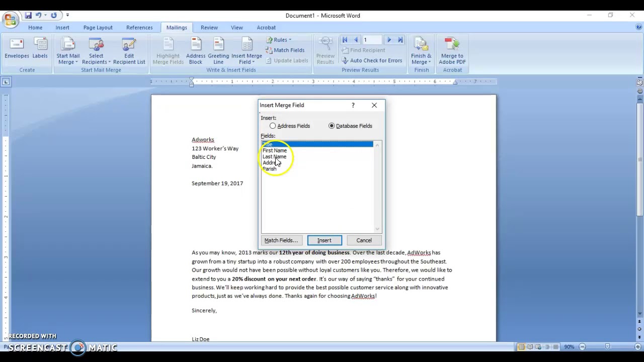Select the highlighted Title field

(317, 144)
